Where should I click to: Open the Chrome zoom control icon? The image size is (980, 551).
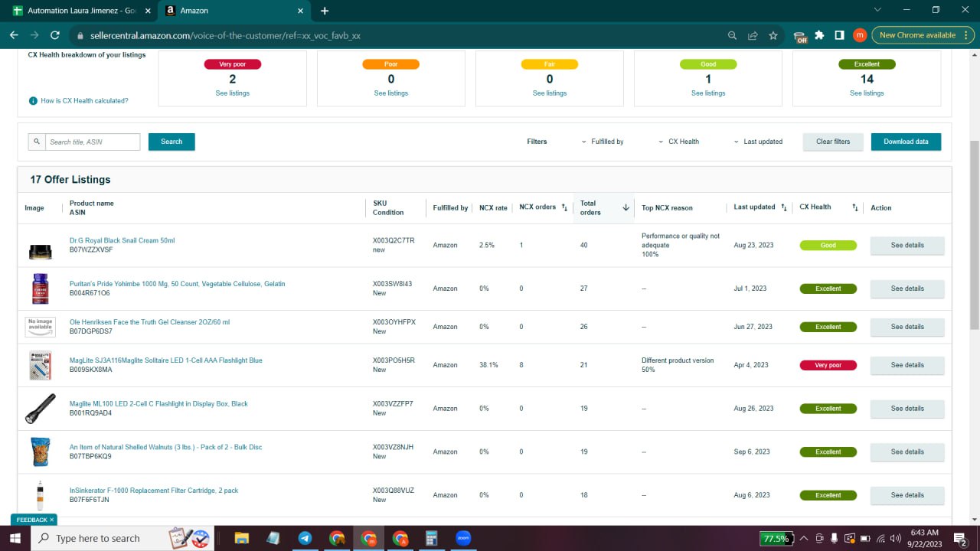[x=733, y=35]
